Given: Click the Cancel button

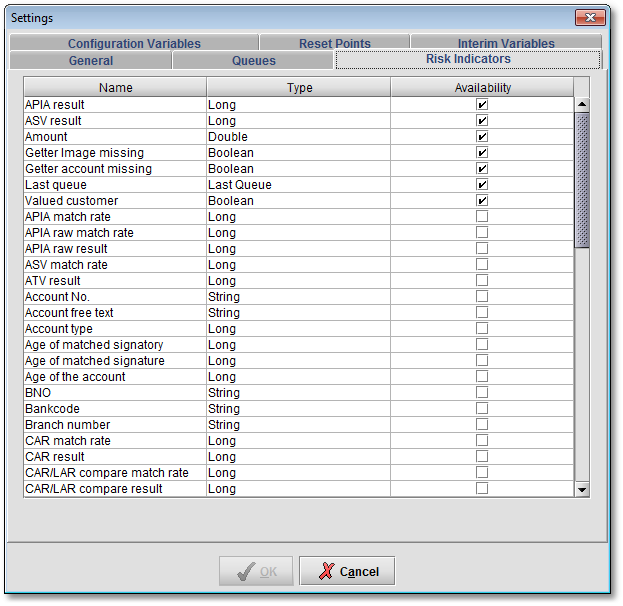Looking at the screenshot, I should pos(347,571).
